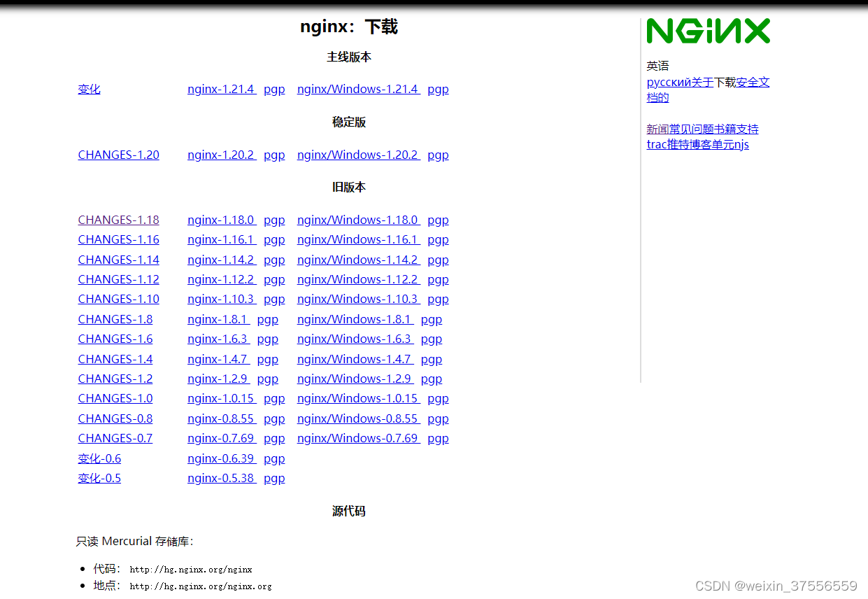Open CHANGES-1.10 link
868x599 pixels.
[118, 299]
